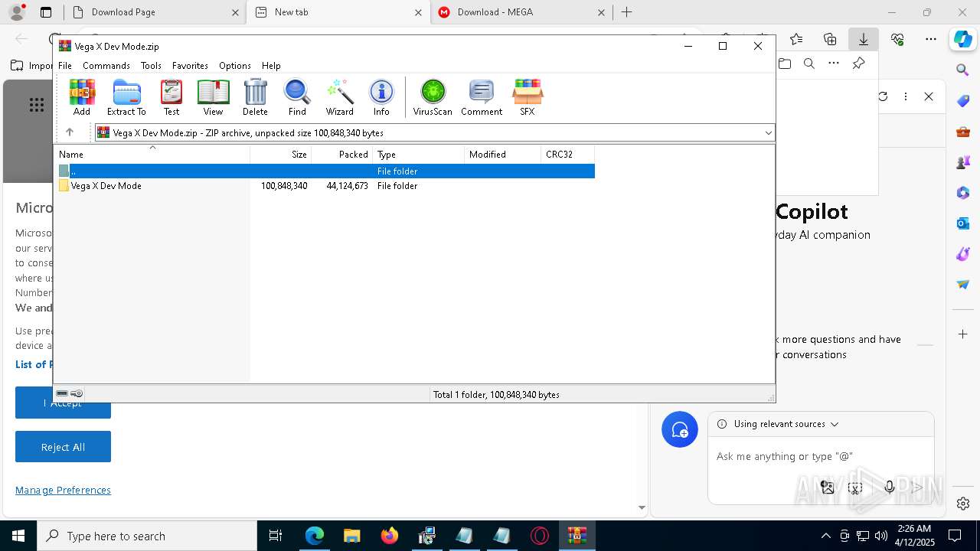Open the Find magnifier tool
Viewport: 980px width, 551px height.
coord(297,97)
